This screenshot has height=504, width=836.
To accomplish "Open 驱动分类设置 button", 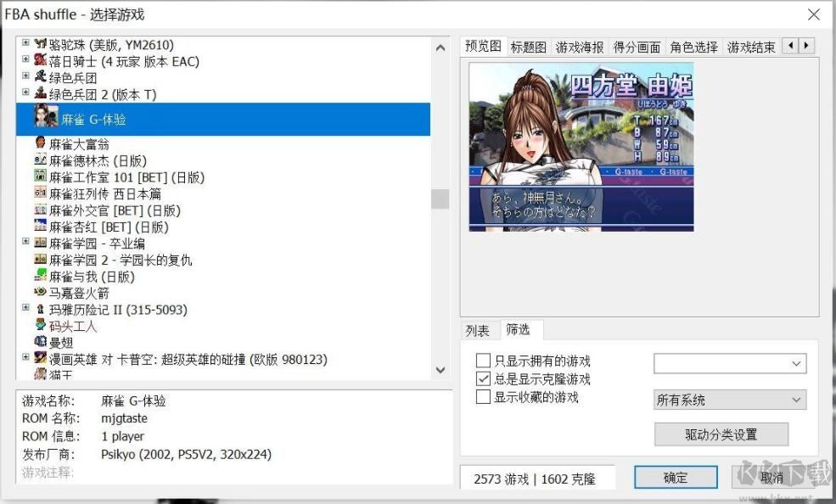I will [721, 434].
